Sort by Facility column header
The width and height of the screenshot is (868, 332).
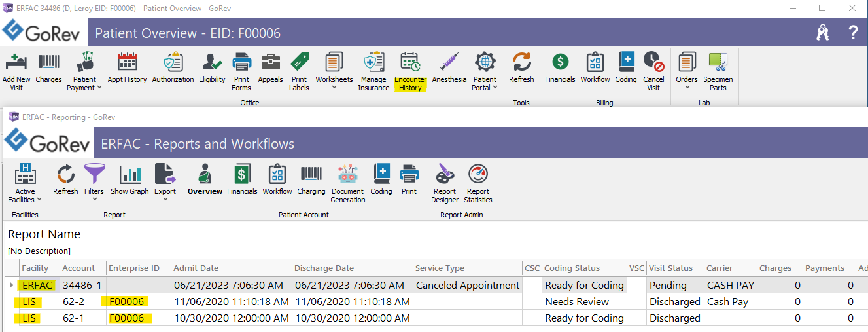(x=39, y=268)
